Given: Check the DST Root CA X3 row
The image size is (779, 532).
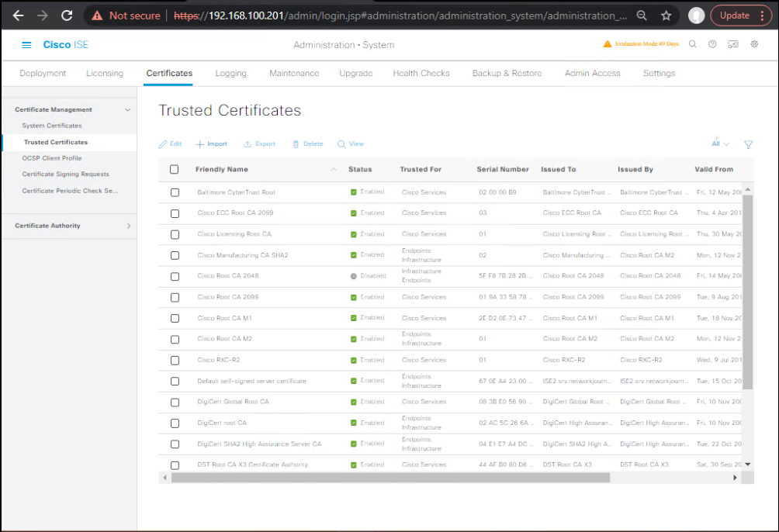Looking at the screenshot, I should [x=175, y=465].
